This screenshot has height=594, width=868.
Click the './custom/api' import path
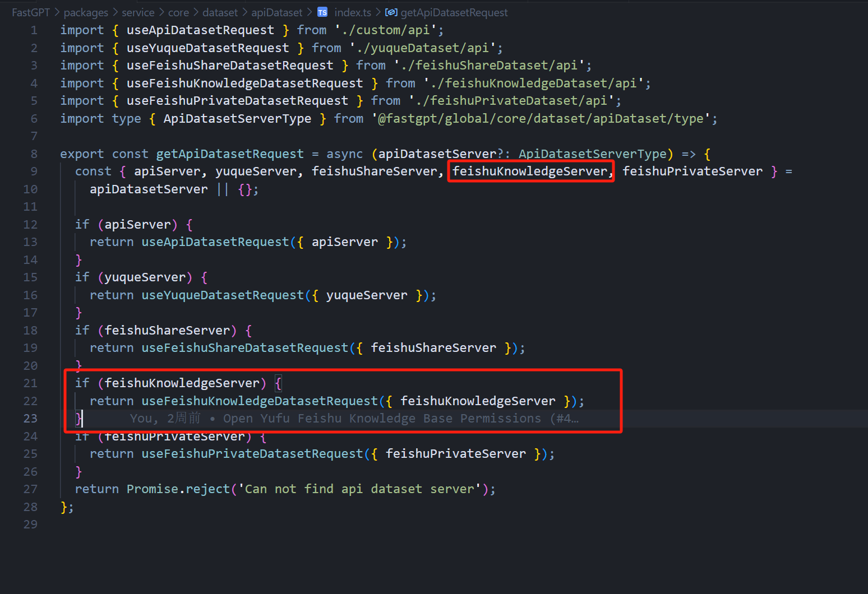click(385, 30)
